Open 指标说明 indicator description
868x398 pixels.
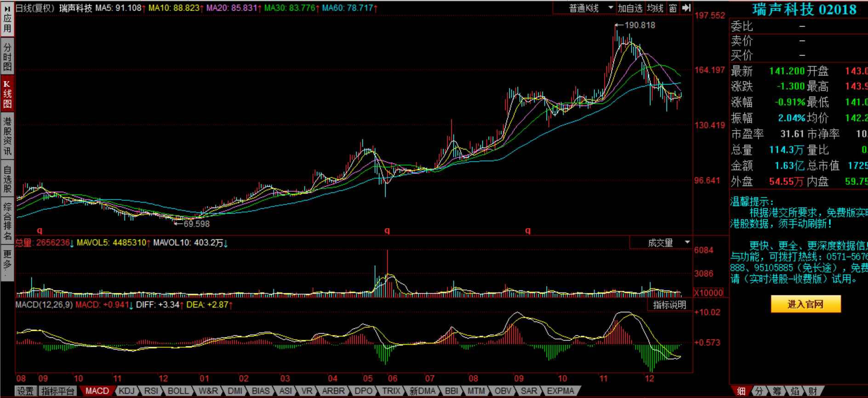pos(669,305)
